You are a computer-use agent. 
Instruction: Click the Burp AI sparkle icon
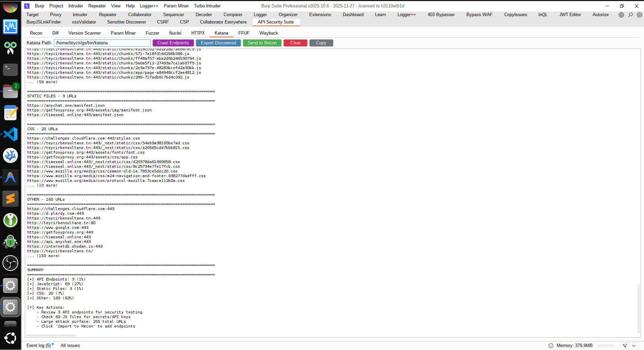[x=625, y=346]
